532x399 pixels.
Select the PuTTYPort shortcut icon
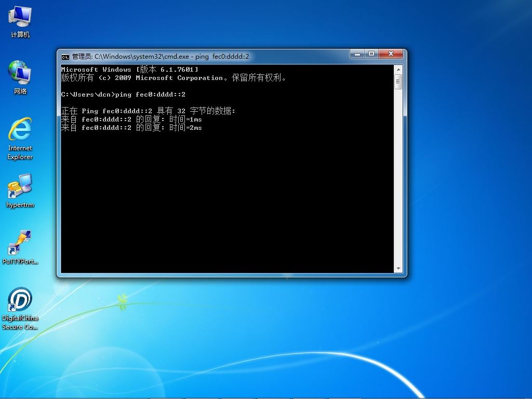(x=20, y=247)
